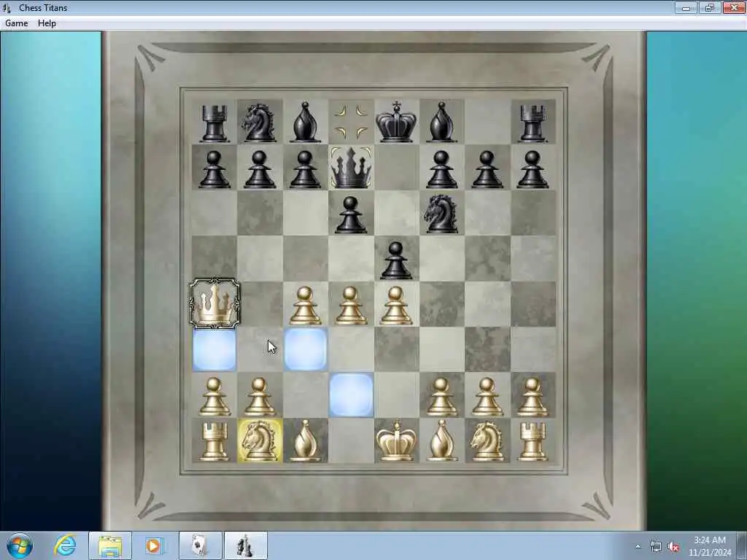Restore down the Chess Titans window

pyautogui.click(x=709, y=7)
